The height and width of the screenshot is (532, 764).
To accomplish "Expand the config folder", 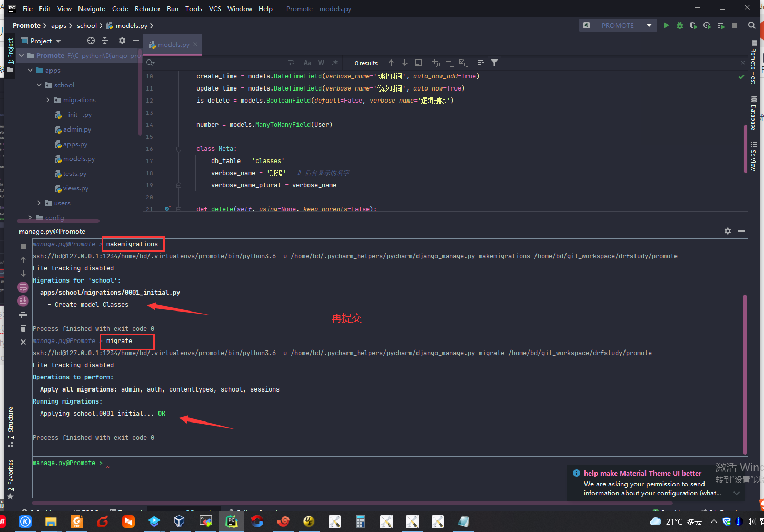I will (31, 217).
